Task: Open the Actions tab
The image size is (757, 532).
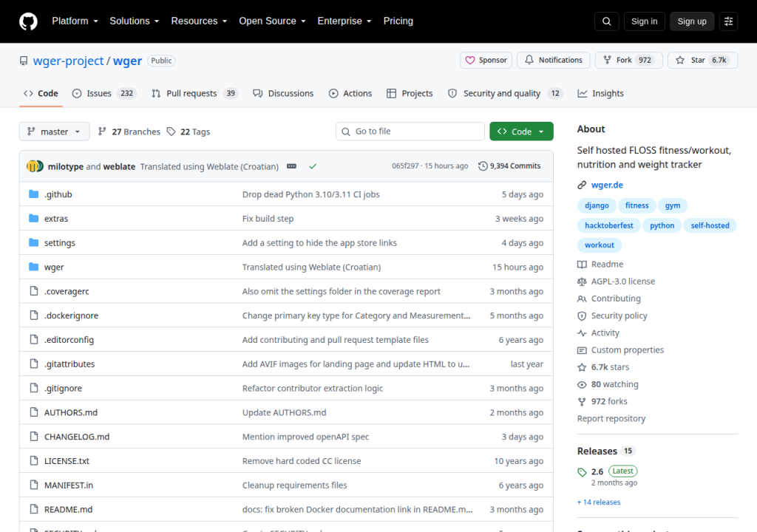Action: pos(350,93)
